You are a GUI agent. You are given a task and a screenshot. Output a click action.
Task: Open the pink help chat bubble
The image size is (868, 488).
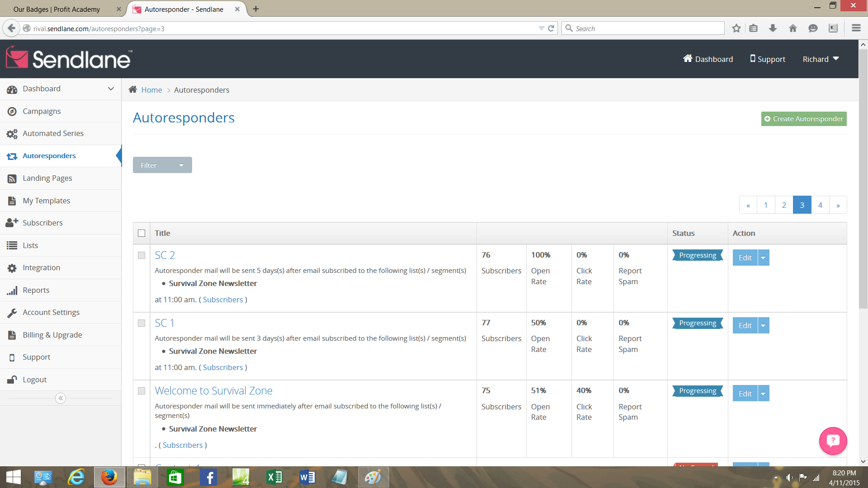(x=833, y=441)
